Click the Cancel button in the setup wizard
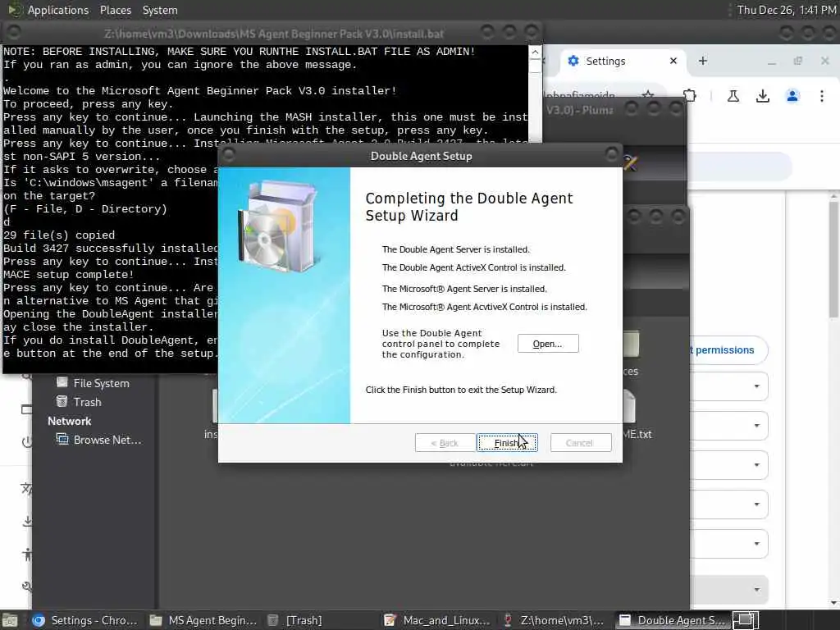The image size is (840, 630). coord(580,442)
